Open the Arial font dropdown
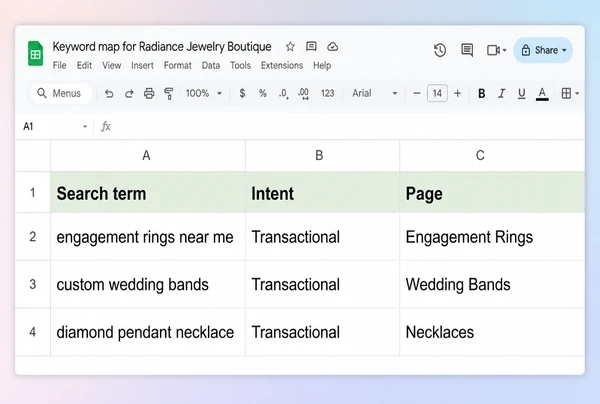 tap(375, 93)
